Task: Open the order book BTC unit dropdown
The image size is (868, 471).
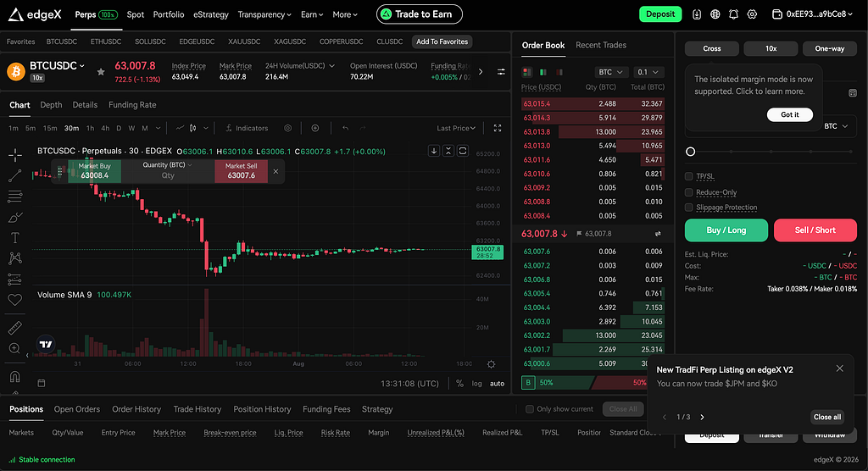Action: pyautogui.click(x=611, y=72)
